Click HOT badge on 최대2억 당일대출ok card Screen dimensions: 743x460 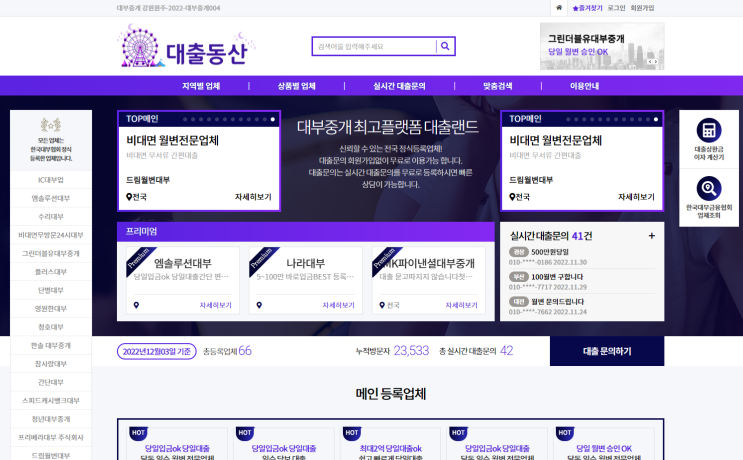coord(352,433)
